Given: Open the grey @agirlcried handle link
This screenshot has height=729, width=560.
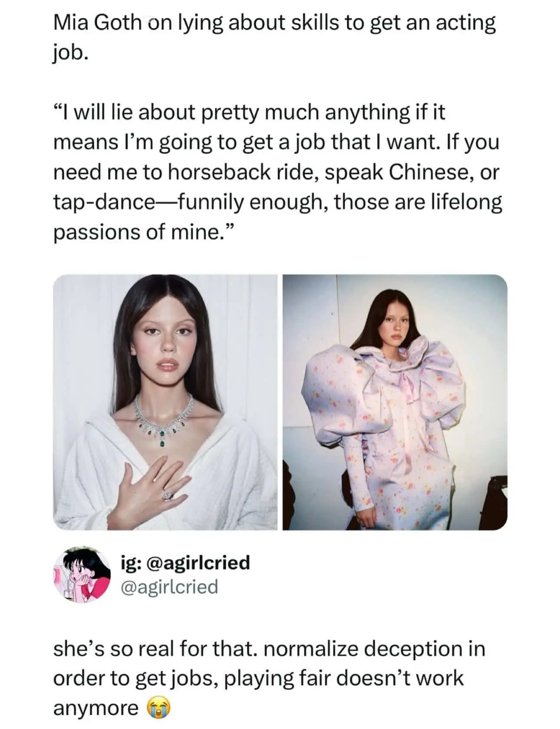Looking at the screenshot, I should click(x=169, y=587).
